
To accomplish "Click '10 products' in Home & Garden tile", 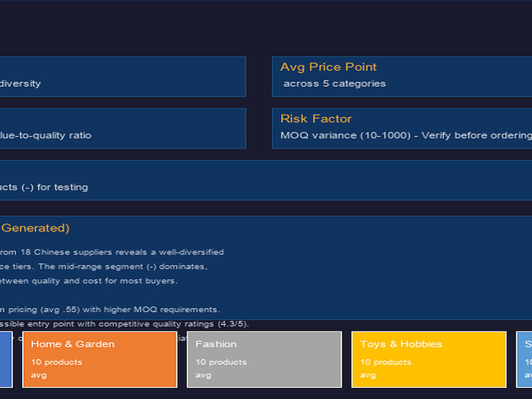I will pyautogui.click(x=57, y=362).
